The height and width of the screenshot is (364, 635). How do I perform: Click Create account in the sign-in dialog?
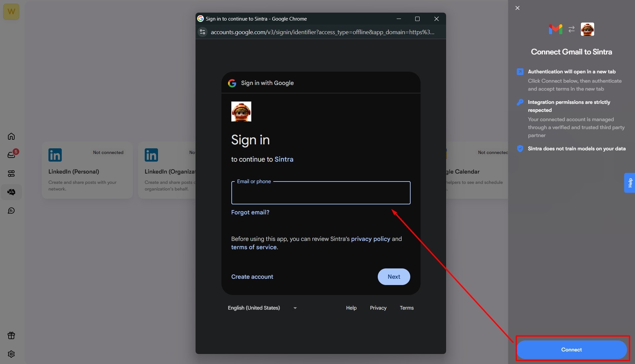pyautogui.click(x=252, y=276)
